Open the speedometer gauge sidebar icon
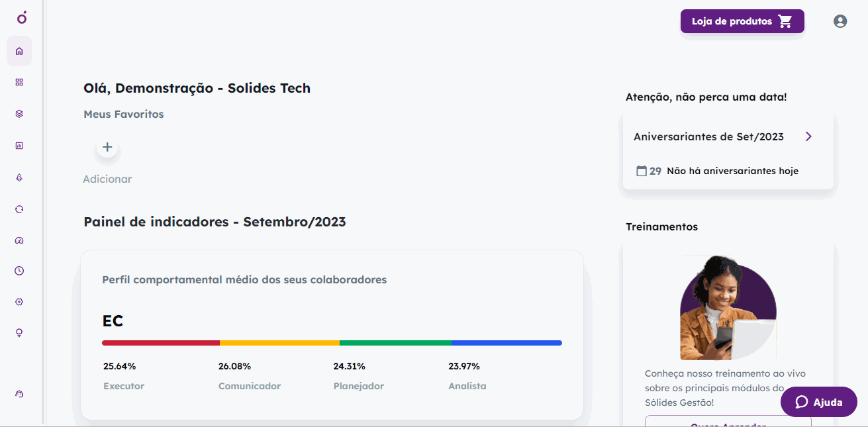 coord(19,241)
